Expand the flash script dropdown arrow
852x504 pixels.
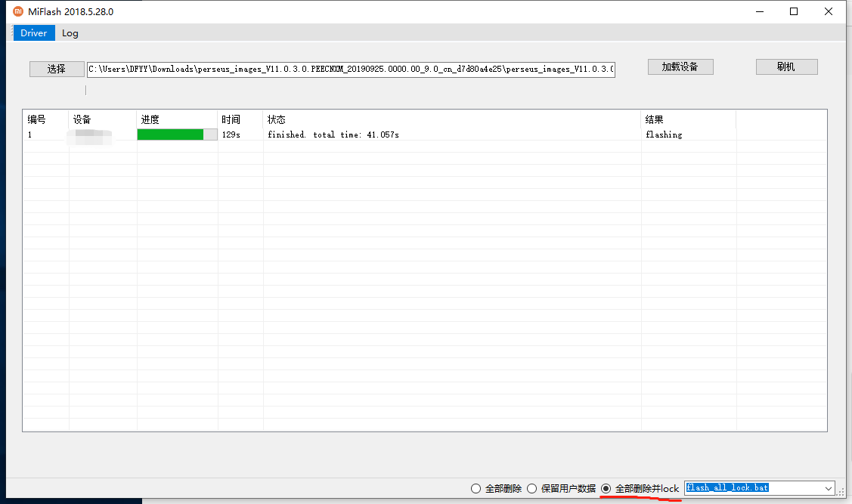[828, 488]
